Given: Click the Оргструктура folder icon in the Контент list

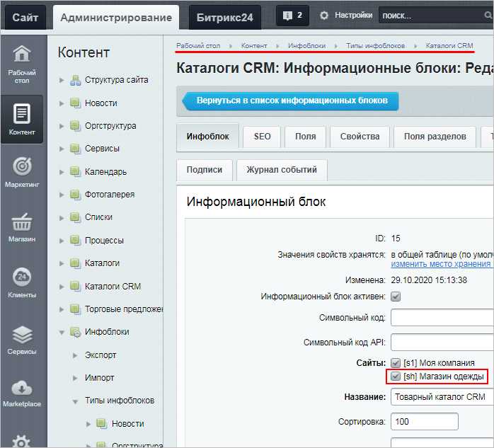Looking at the screenshot, I should [x=75, y=126].
